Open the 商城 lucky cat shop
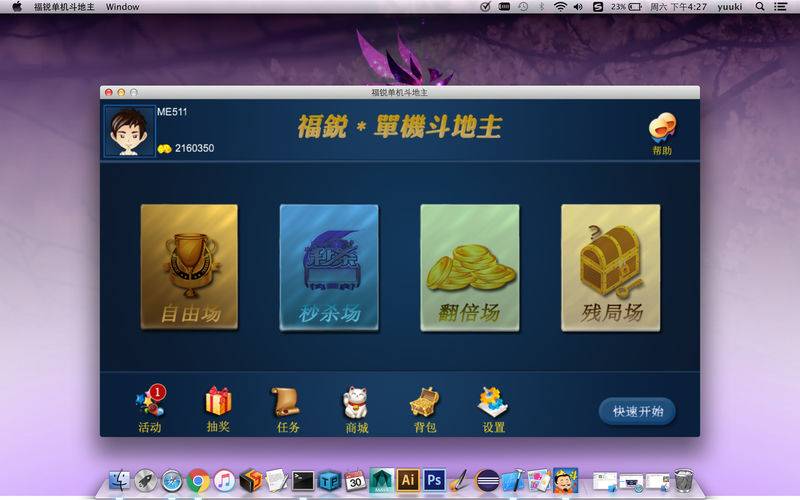The width and height of the screenshot is (800, 500). (x=356, y=410)
